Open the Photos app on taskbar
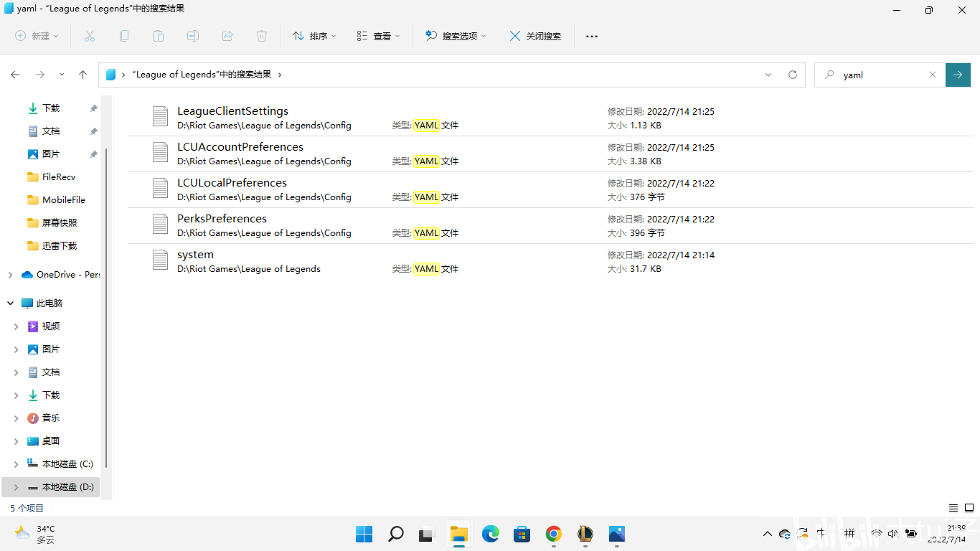The width and height of the screenshot is (980, 551). 616,534
